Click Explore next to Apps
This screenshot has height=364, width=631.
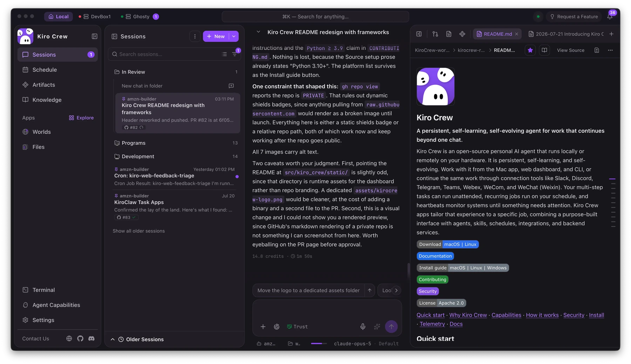[x=81, y=118]
